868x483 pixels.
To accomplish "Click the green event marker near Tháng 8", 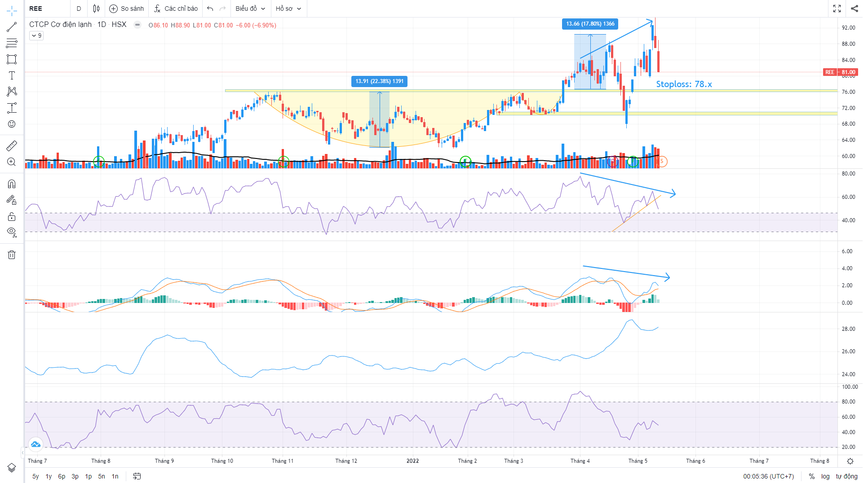I will point(99,161).
